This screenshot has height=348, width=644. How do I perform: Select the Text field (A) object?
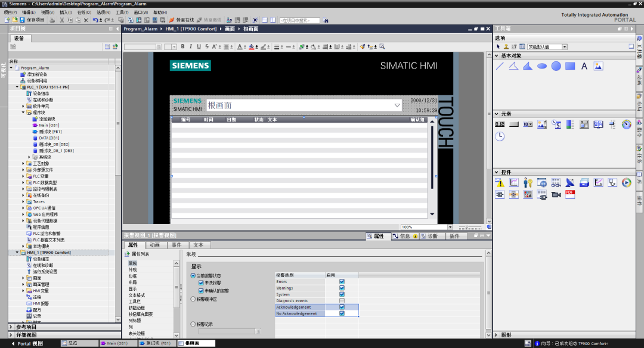[584, 66]
